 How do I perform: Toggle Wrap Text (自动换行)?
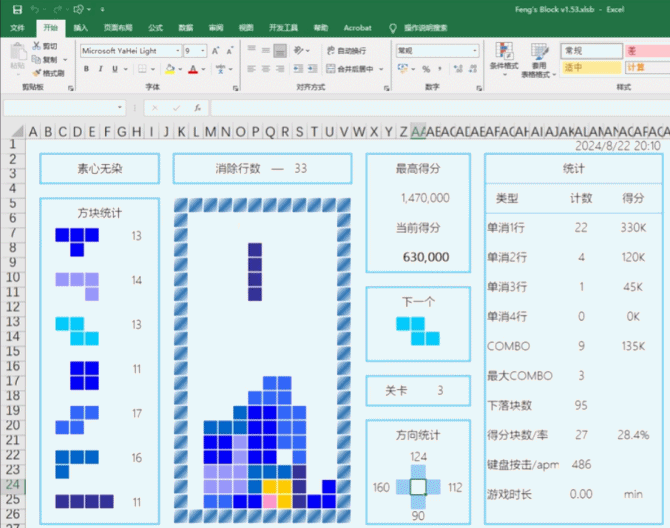click(346, 50)
